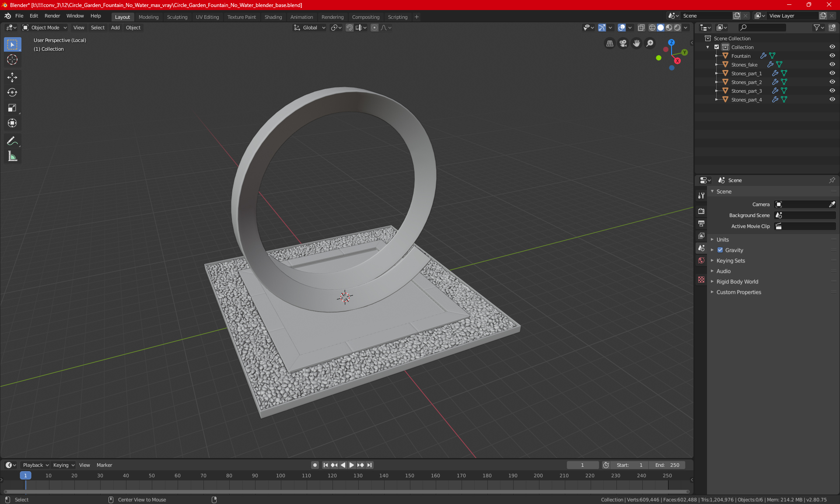Screen dimensions: 840x504
Task: Click the End frame field
Action: tap(667, 465)
